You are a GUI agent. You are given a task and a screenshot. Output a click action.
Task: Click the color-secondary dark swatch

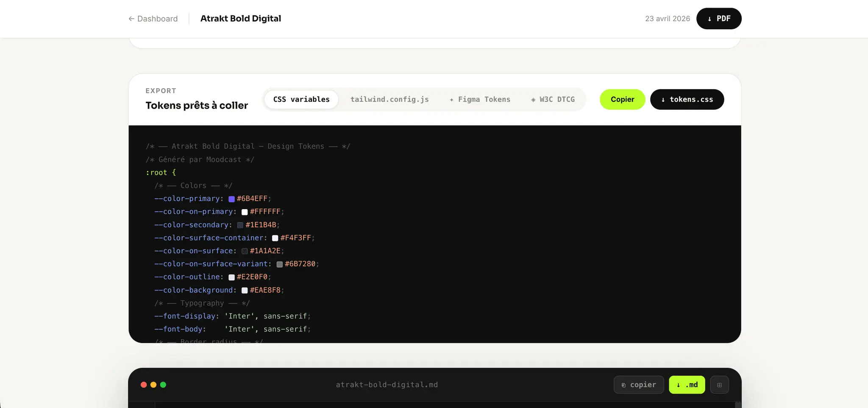coord(240,225)
